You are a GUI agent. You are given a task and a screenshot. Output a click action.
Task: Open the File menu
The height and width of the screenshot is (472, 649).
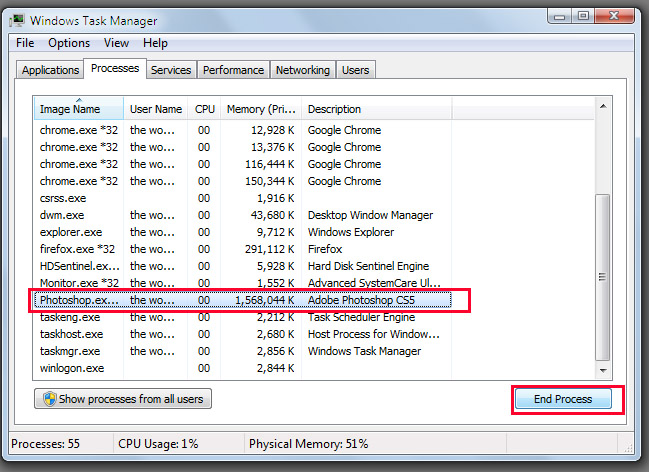click(x=25, y=43)
